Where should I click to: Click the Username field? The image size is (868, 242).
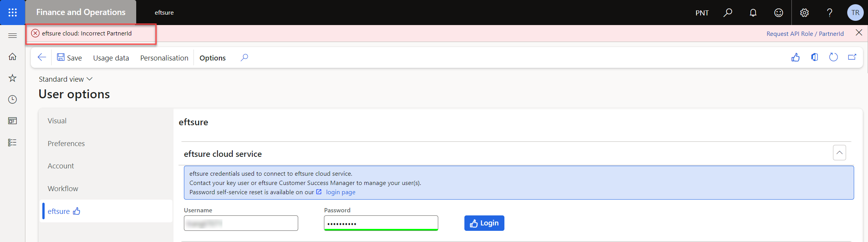pyautogui.click(x=241, y=223)
